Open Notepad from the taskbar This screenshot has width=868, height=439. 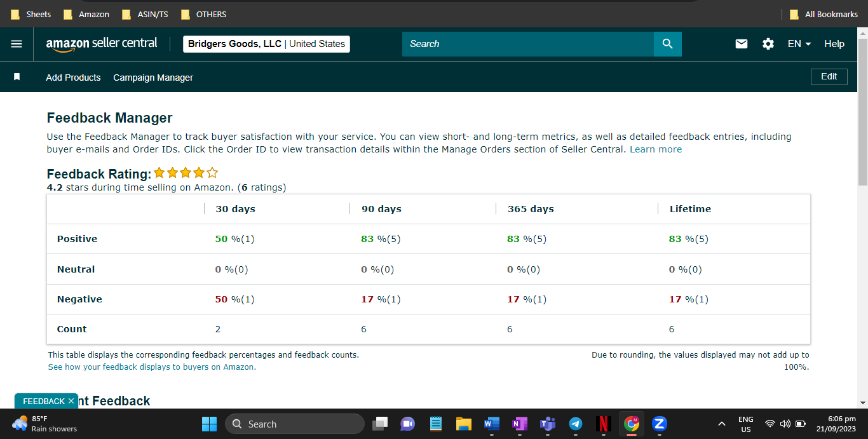click(x=436, y=424)
